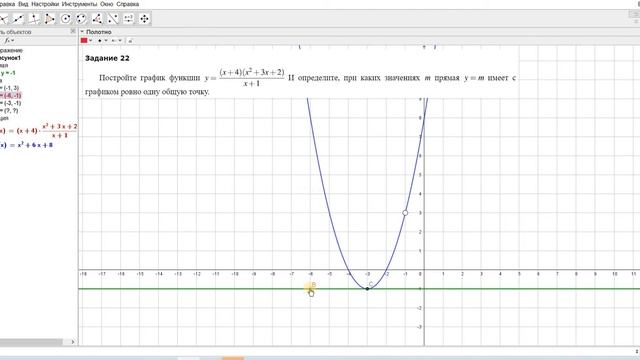This screenshot has width=640, height=360.
Task: Select the Intersect point tool
Action: pos(4,19)
